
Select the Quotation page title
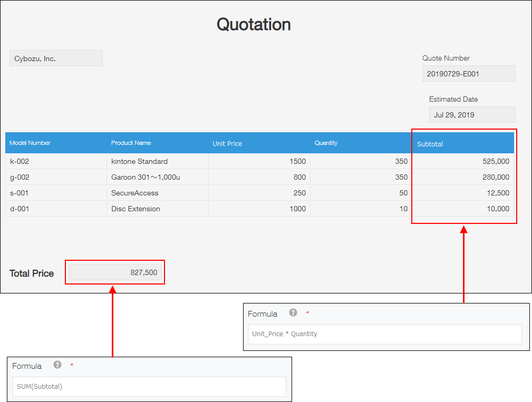click(253, 24)
